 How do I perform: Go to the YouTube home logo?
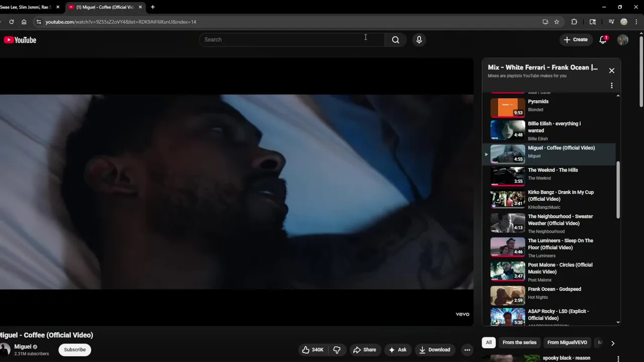20,40
